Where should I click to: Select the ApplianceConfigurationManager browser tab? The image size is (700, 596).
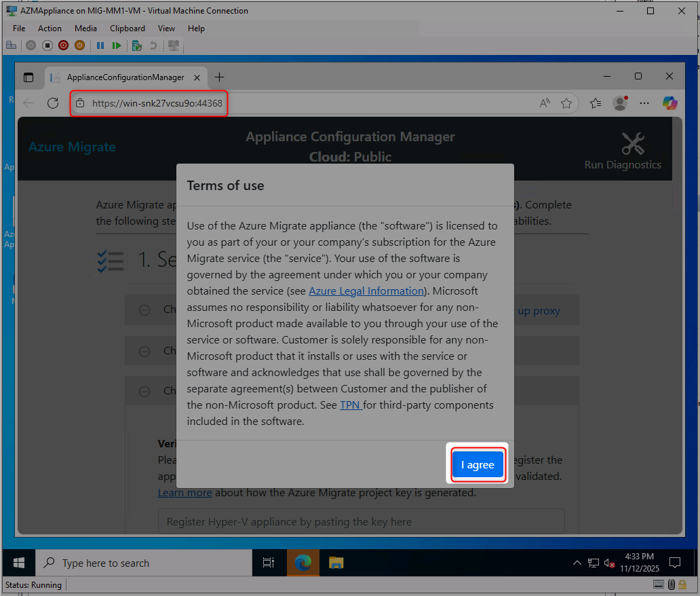point(125,77)
